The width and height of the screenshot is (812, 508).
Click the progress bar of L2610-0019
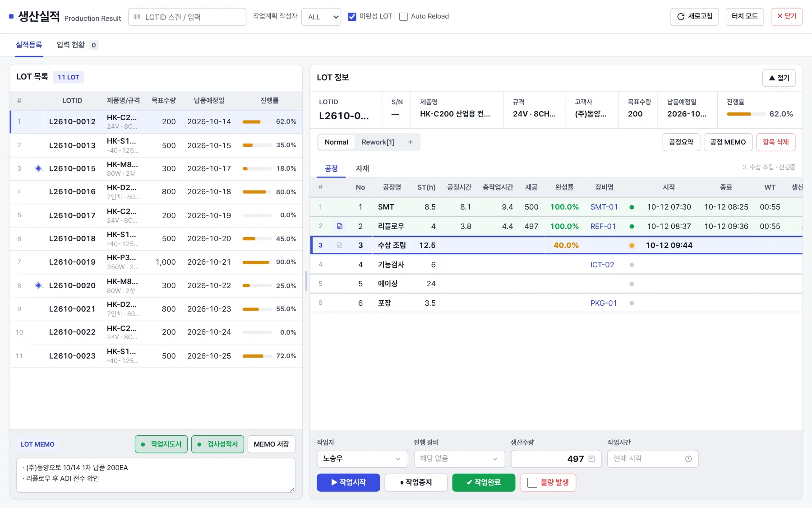257,262
